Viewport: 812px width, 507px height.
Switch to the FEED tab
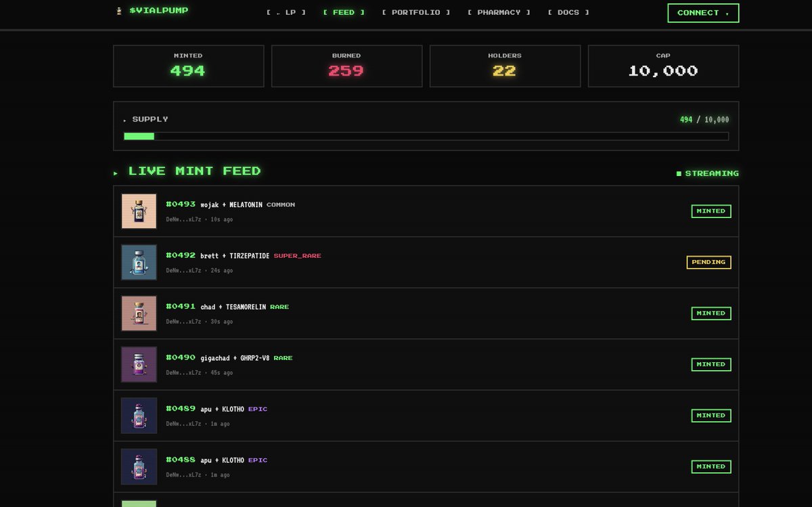coord(344,12)
